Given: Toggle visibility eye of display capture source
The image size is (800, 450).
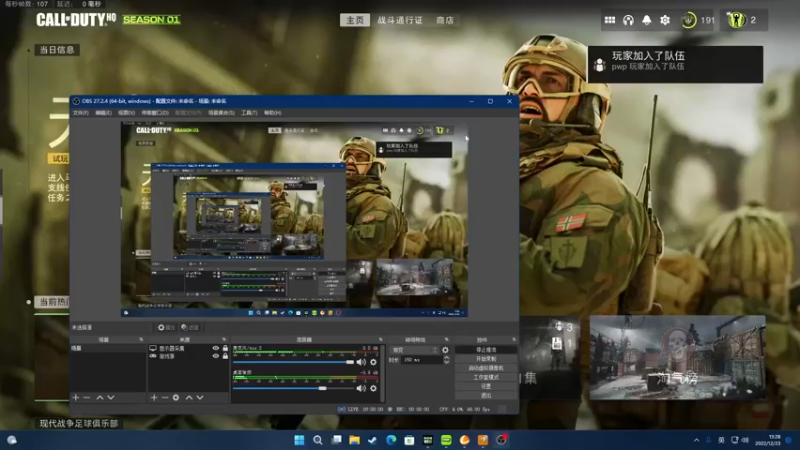Looking at the screenshot, I should 216,348.
